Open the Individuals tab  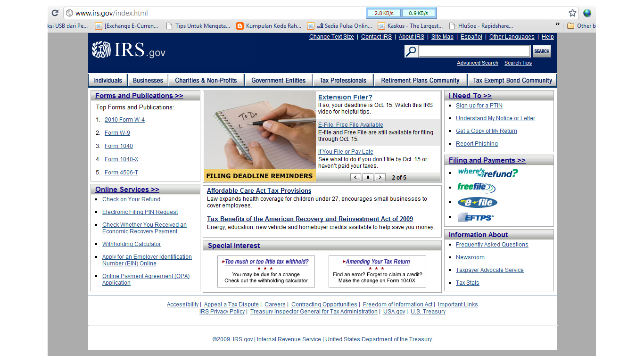[107, 81]
